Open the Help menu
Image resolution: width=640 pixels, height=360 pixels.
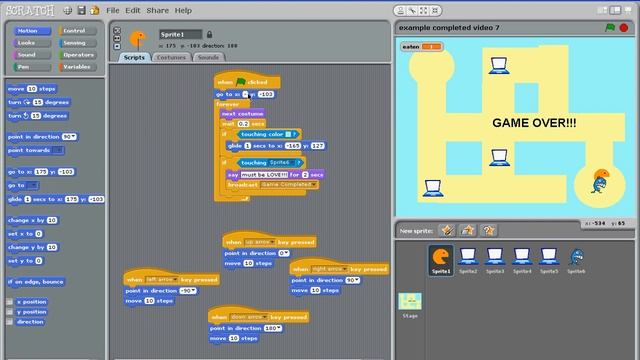coord(183,11)
